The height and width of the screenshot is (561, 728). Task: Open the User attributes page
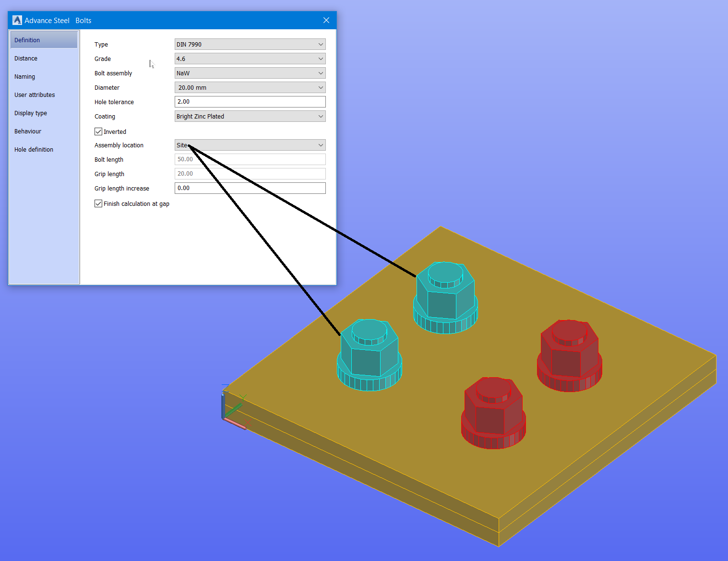click(x=34, y=95)
